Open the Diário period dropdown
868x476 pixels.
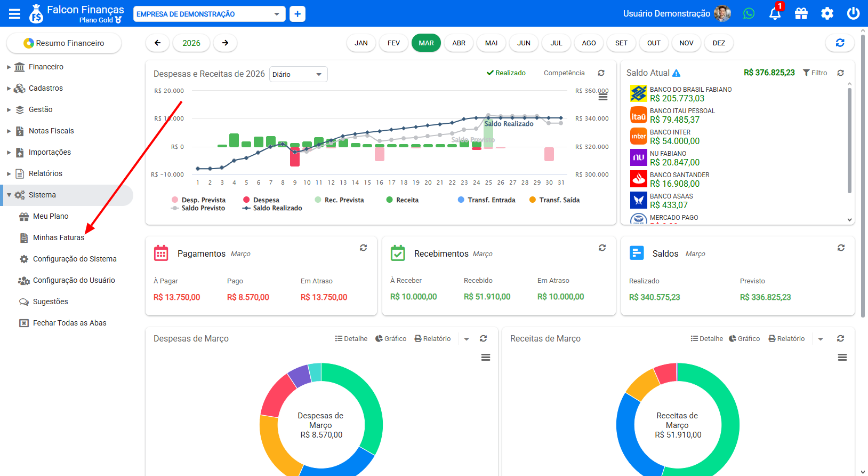pyautogui.click(x=299, y=74)
